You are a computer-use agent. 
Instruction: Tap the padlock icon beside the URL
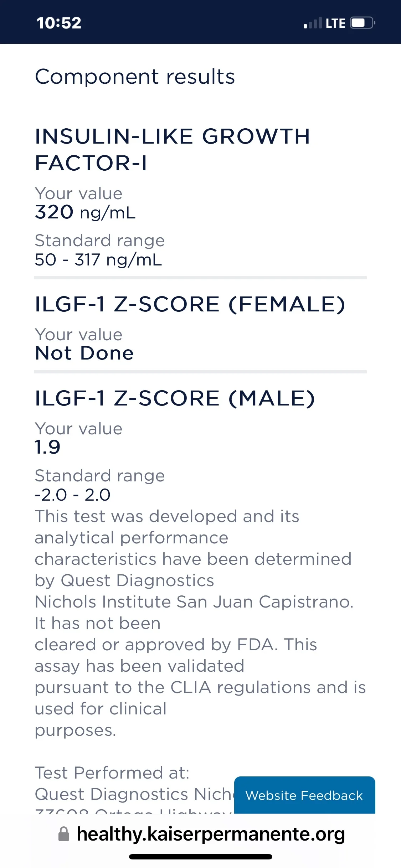(63, 834)
